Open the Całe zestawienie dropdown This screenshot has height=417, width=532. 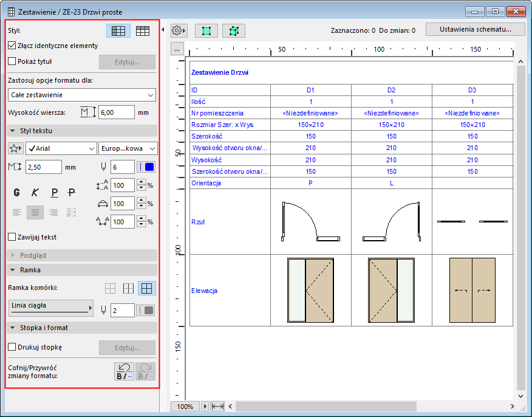[x=82, y=95]
